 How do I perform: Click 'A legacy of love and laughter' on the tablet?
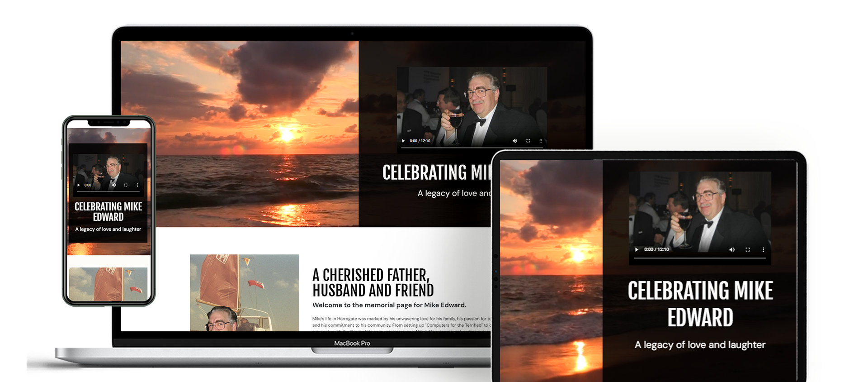click(700, 345)
